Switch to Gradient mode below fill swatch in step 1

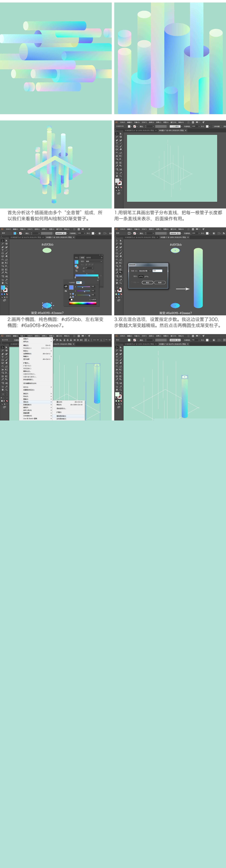[119, 187]
